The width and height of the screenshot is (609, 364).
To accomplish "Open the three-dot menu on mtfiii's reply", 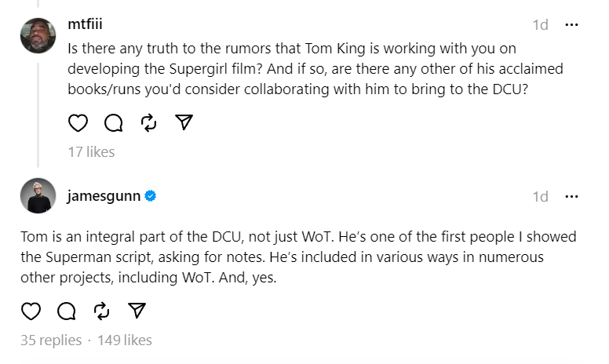I will [x=571, y=24].
